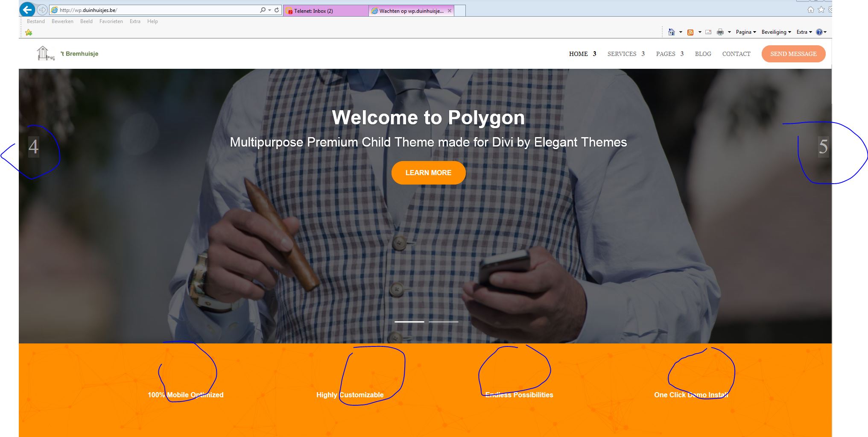
Task: Open a new blank tab button
Action: click(460, 11)
